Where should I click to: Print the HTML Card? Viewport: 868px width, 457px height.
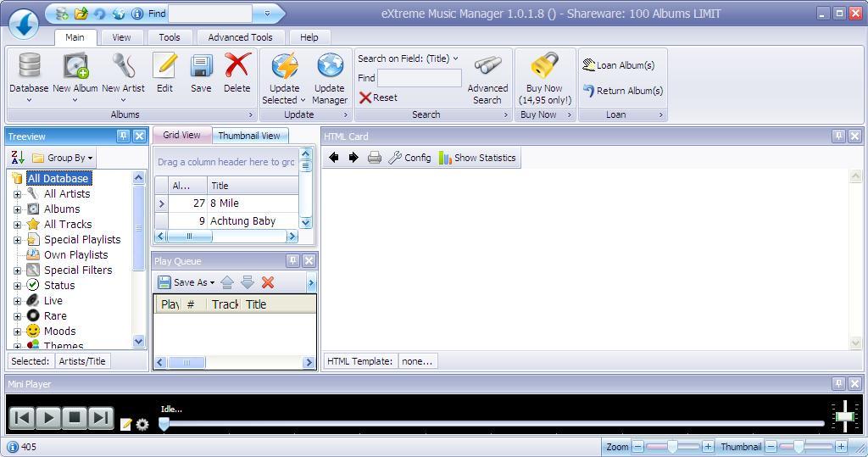tap(374, 158)
